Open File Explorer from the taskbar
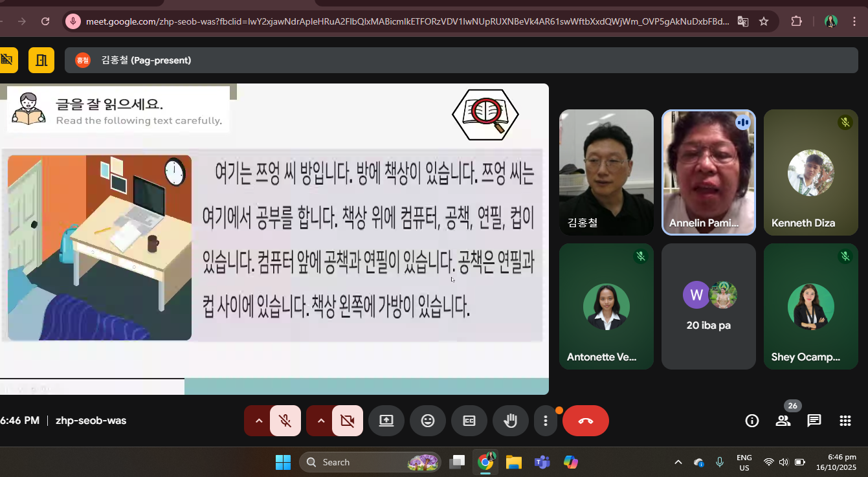The width and height of the screenshot is (868, 477). [514, 462]
